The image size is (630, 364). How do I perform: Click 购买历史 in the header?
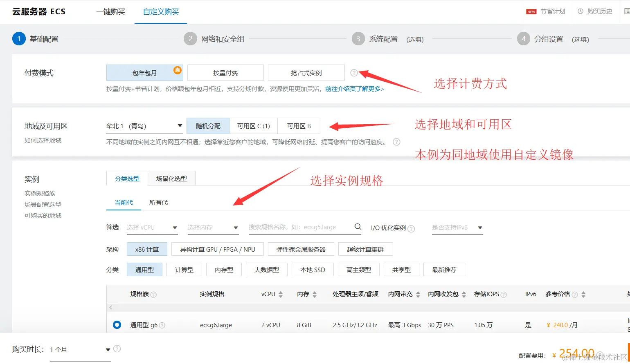tap(600, 11)
